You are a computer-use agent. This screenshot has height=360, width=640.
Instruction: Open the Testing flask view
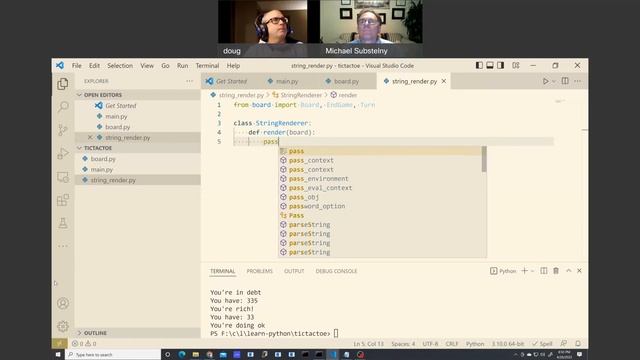coord(63,223)
